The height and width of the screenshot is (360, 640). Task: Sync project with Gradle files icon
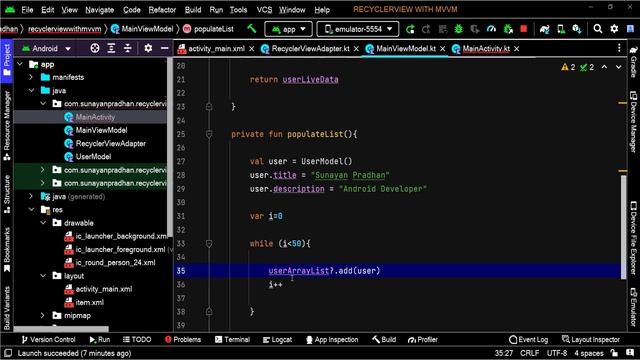[x=544, y=29]
